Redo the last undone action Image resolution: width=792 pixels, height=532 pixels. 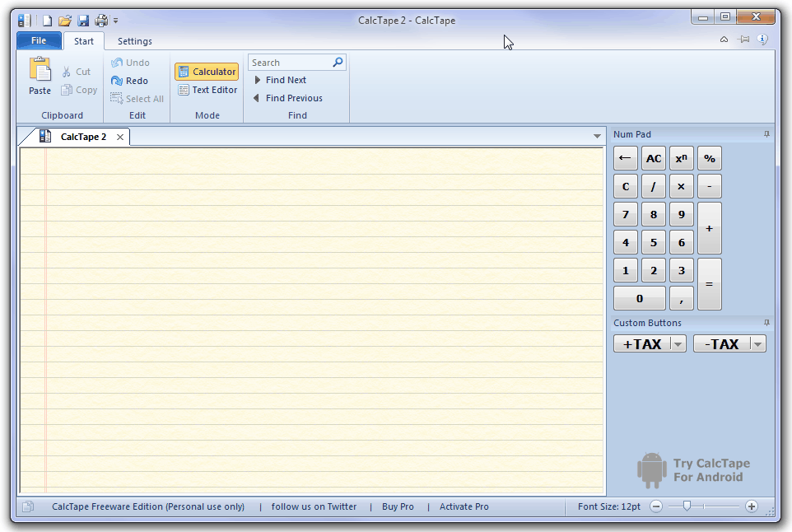tap(130, 81)
